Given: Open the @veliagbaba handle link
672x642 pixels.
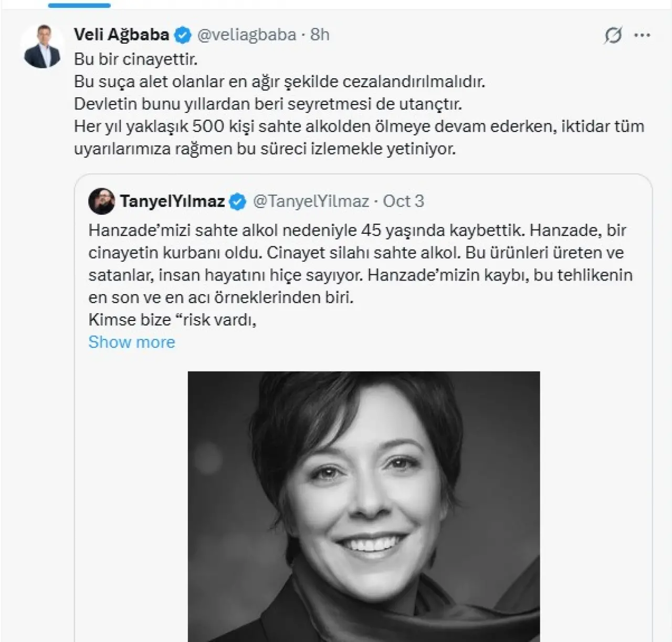Looking at the screenshot, I should pyautogui.click(x=246, y=35).
